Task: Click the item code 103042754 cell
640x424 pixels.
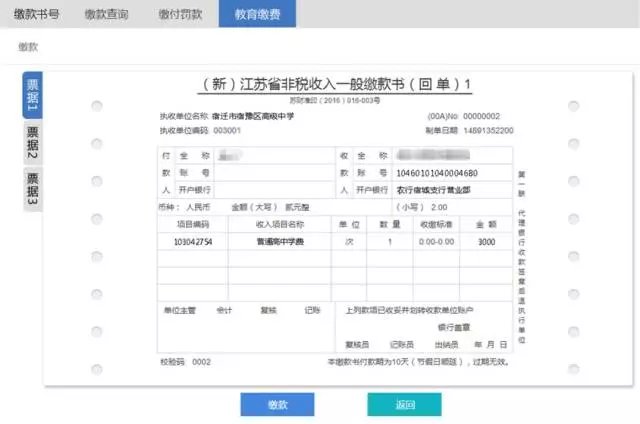Action: coord(194,242)
